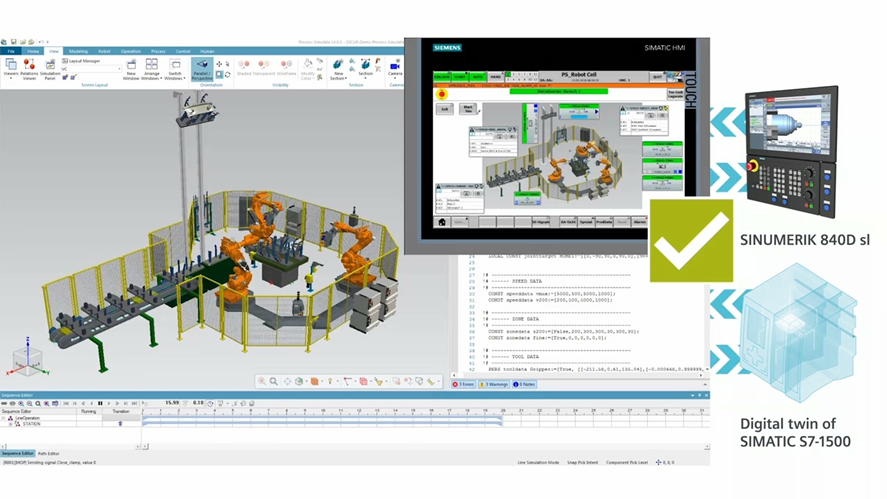Toggle Parallel / Perspective view
887x499 pixels.
tap(202, 69)
